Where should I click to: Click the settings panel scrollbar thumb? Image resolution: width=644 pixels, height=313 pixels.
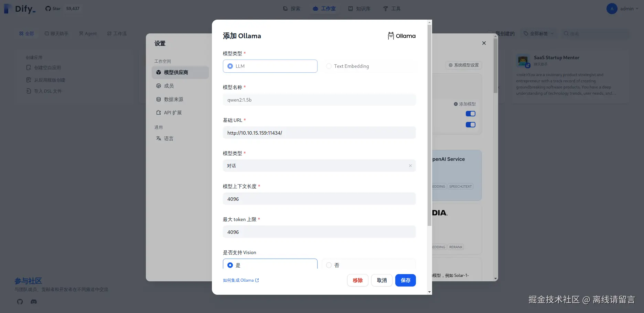[495, 65]
